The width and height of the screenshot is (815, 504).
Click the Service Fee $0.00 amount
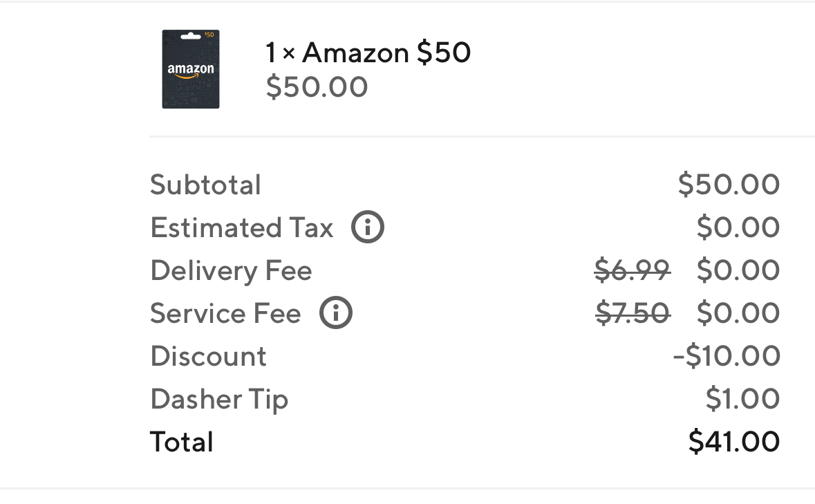point(738,312)
